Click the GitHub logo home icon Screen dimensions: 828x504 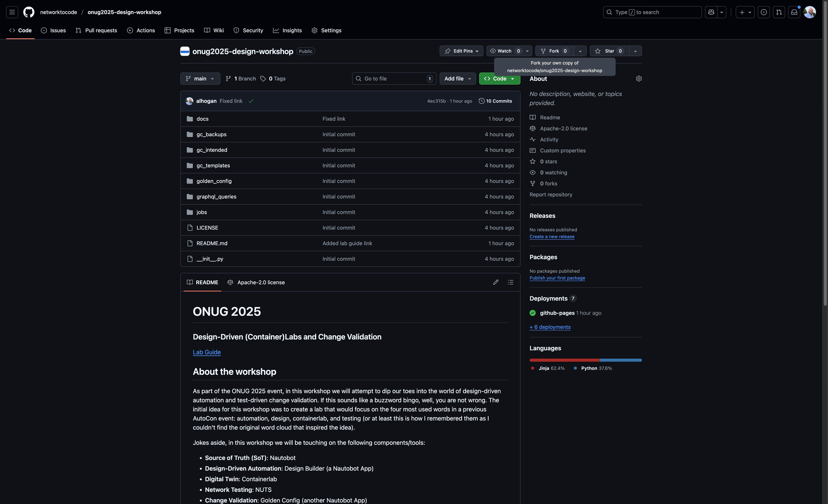coord(28,12)
